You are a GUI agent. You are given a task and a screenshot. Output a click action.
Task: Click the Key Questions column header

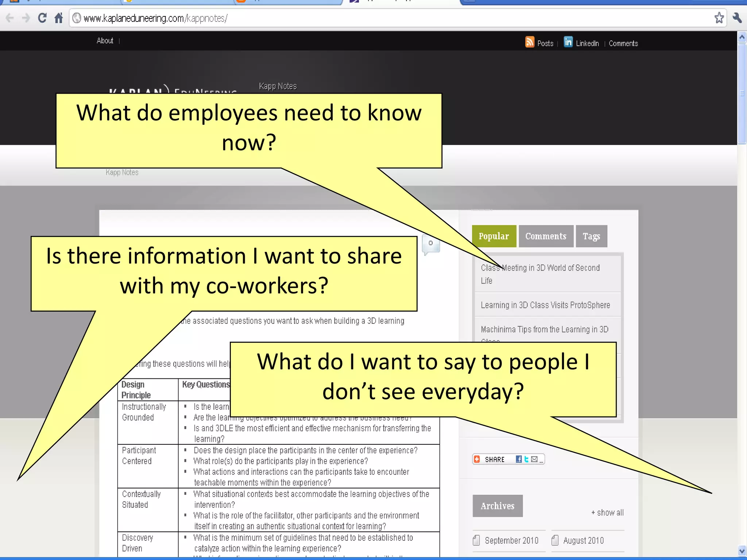point(206,385)
